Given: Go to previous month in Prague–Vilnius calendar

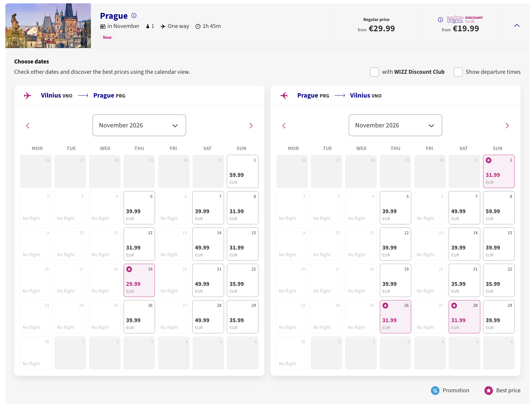Looking at the screenshot, I should pos(284,126).
